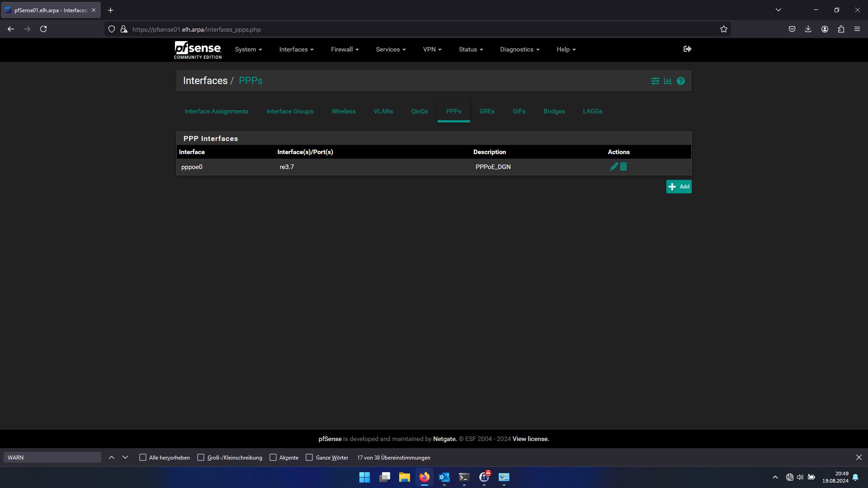The image size is (868, 488).
Task: List all open tabs dropdown
Action: coord(778,10)
